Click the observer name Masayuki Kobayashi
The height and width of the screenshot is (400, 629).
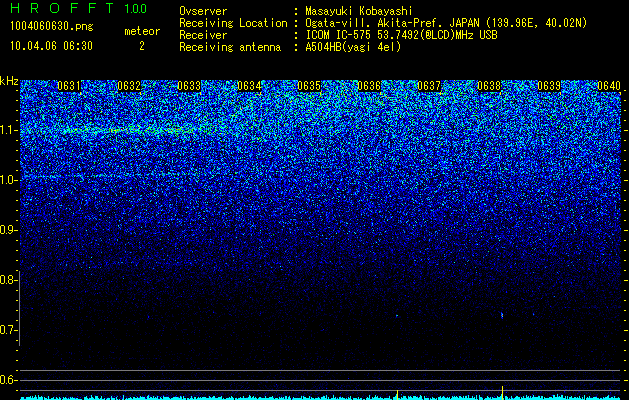click(359, 12)
